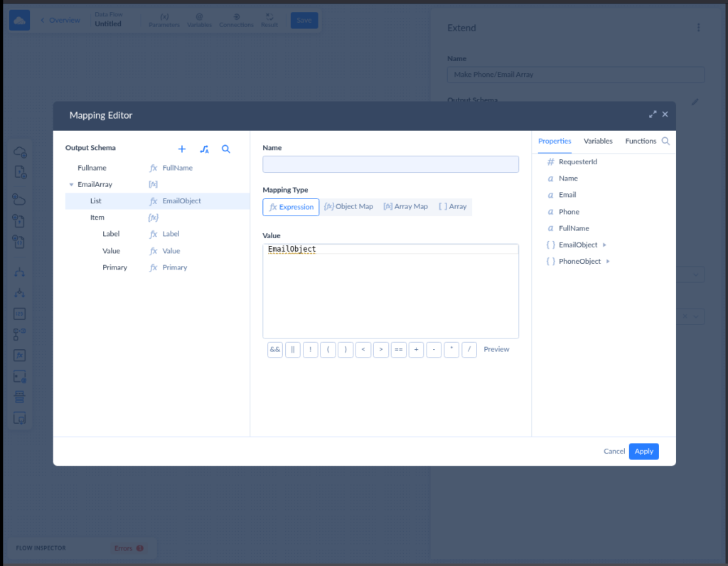Viewport: 728px width, 566px height.
Task: Click fx icon beside Label row
Action: (154, 234)
